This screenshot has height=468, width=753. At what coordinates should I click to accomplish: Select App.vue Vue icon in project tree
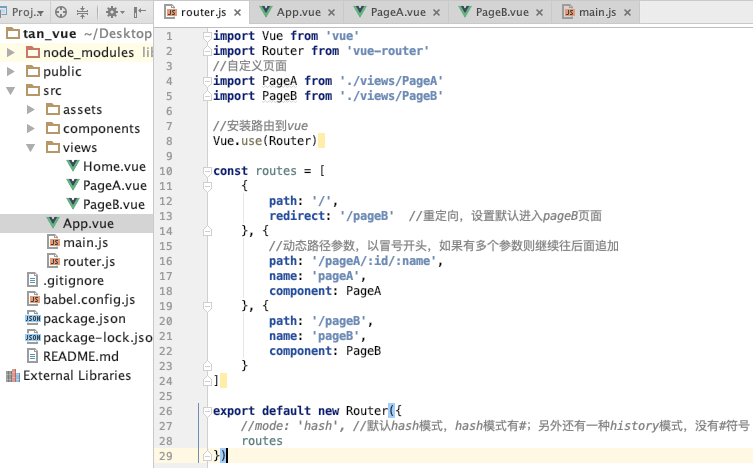pyautogui.click(x=53, y=223)
